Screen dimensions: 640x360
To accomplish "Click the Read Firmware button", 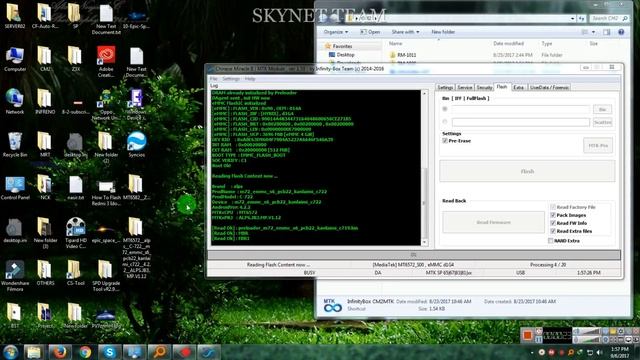I will [493, 222].
